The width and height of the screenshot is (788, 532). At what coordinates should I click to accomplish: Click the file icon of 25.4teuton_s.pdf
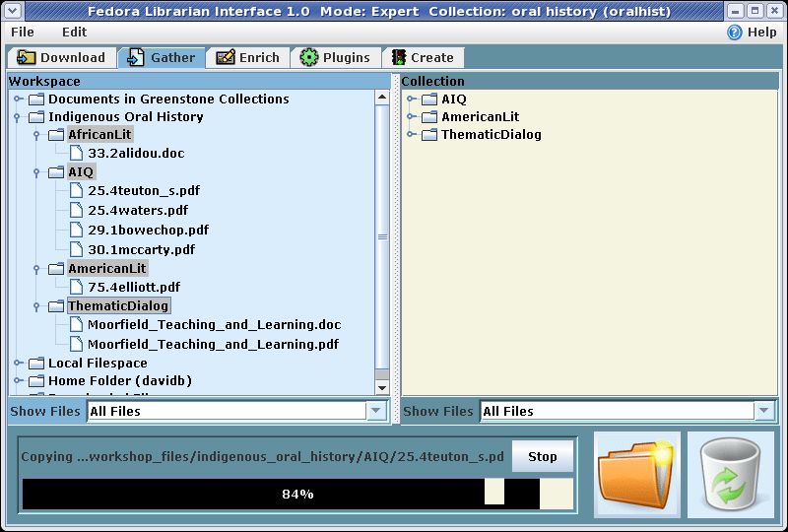pos(76,190)
